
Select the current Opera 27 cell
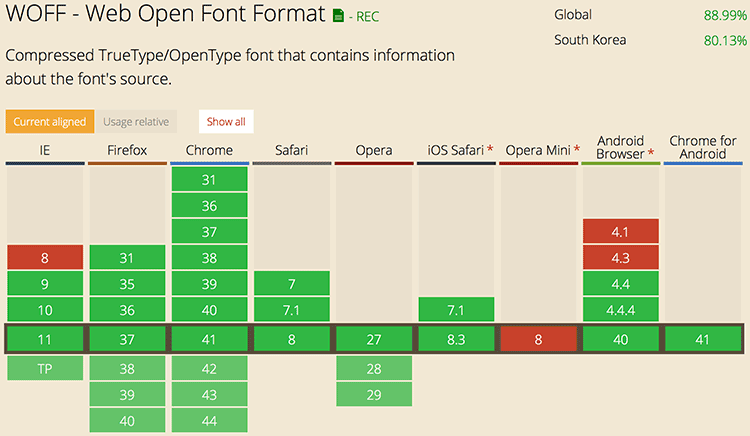[x=374, y=339]
